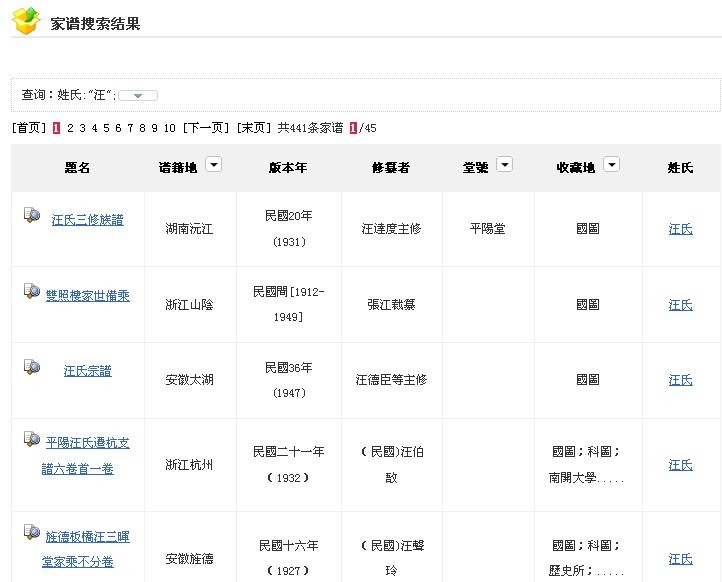Click the 汪氏 surname link in 安徽太湖 row
The height and width of the screenshot is (582, 722).
[x=681, y=380]
